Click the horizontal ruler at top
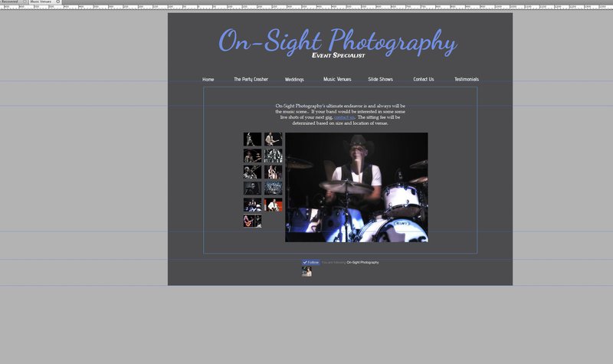613x364 pixels. pyautogui.click(x=306, y=7)
